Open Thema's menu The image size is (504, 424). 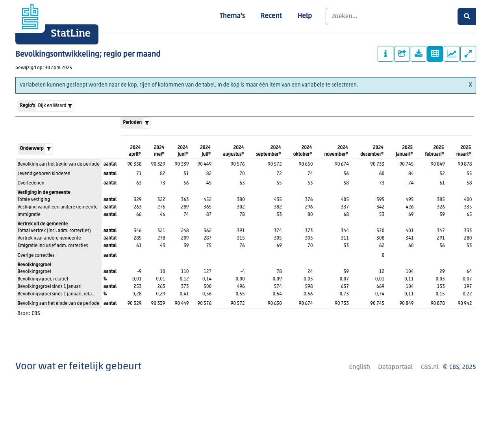[232, 16]
